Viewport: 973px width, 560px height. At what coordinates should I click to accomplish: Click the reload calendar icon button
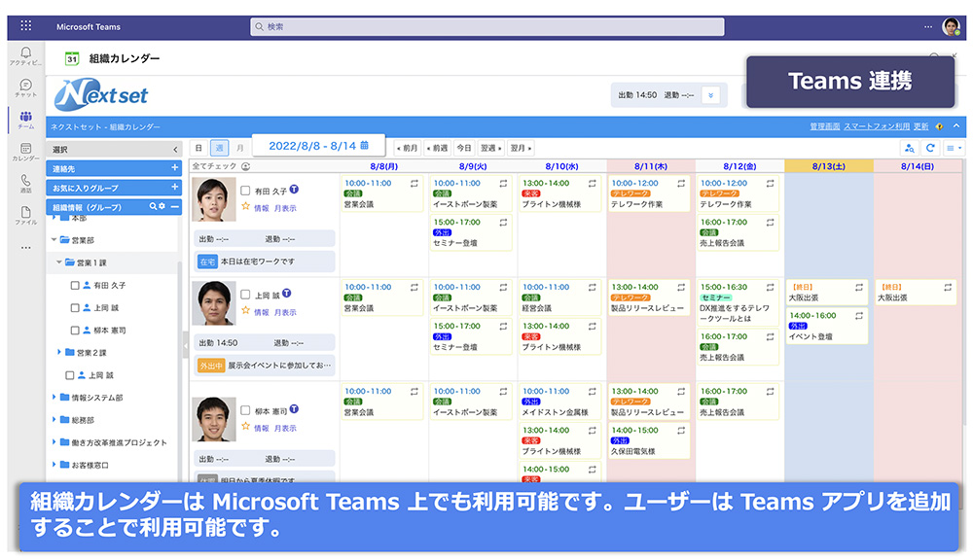point(929,148)
